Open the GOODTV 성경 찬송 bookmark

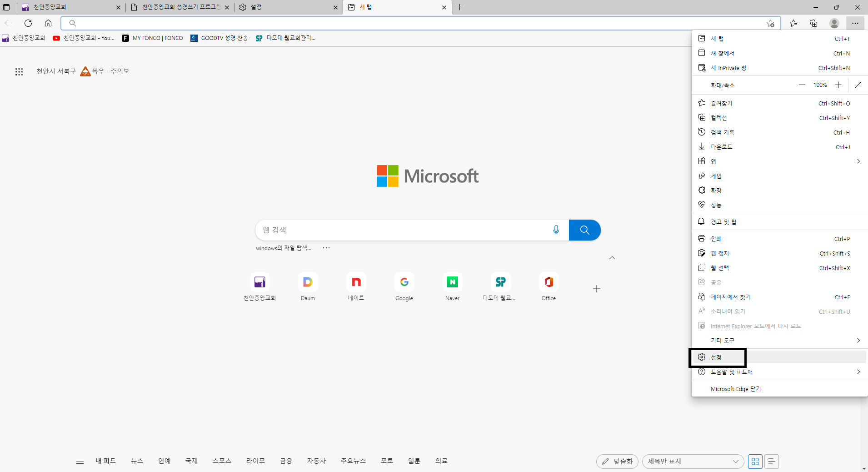click(x=219, y=38)
